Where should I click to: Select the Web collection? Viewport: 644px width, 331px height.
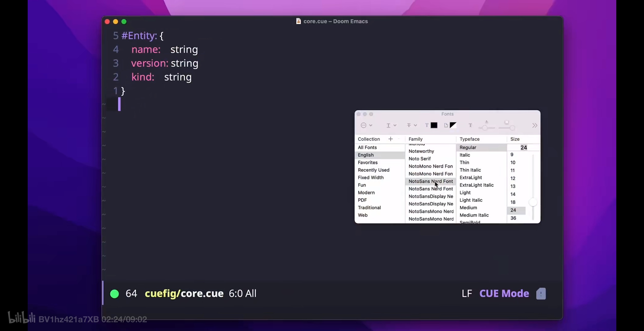tap(380, 215)
